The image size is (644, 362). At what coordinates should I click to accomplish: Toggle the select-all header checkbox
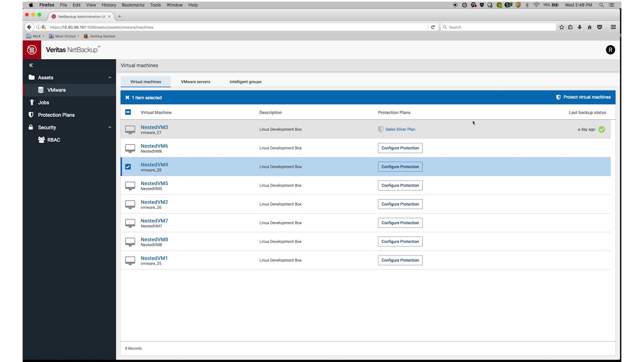(128, 112)
